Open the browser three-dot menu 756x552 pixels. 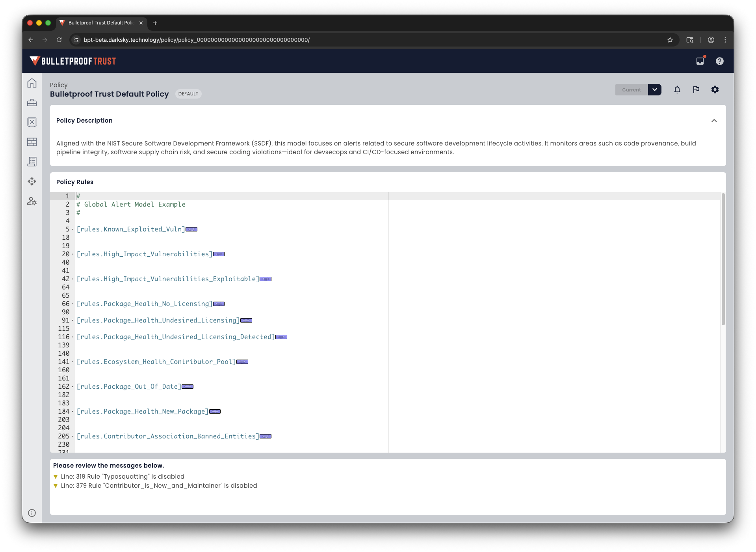coord(725,40)
